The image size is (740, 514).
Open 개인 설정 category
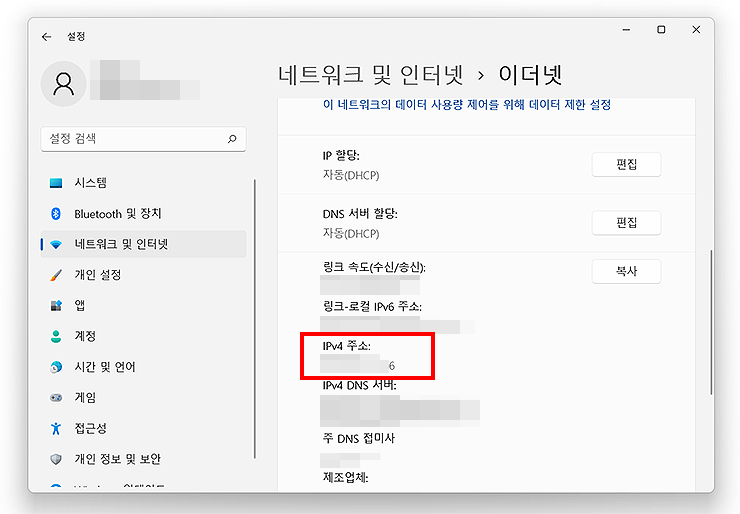143,275
